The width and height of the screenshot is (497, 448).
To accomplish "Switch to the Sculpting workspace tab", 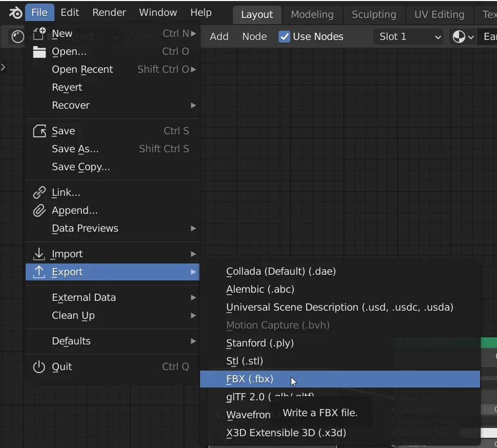I will pyautogui.click(x=374, y=14).
